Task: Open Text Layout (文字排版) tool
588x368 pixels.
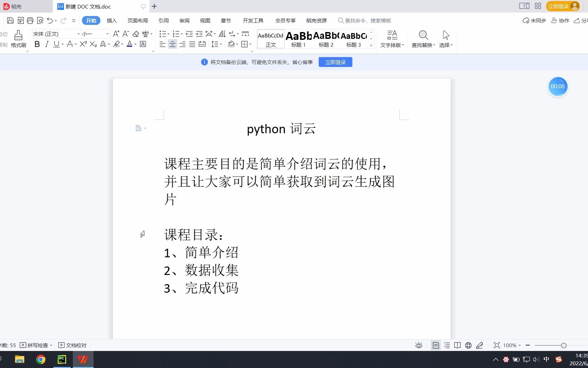Action: pyautogui.click(x=392, y=39)
